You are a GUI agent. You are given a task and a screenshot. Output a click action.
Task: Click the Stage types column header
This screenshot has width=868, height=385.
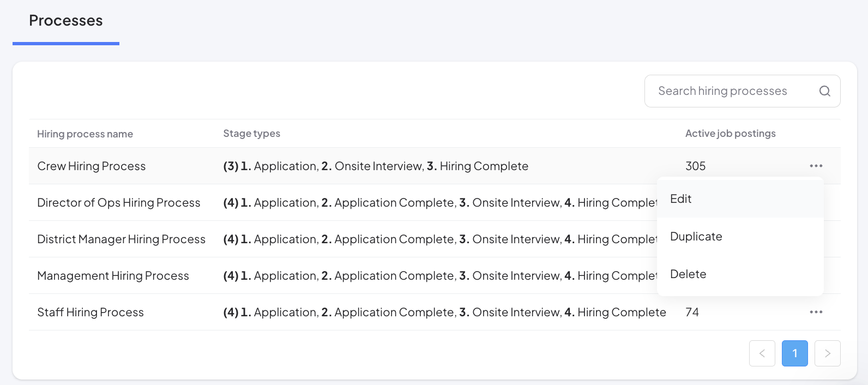[252, 134]
